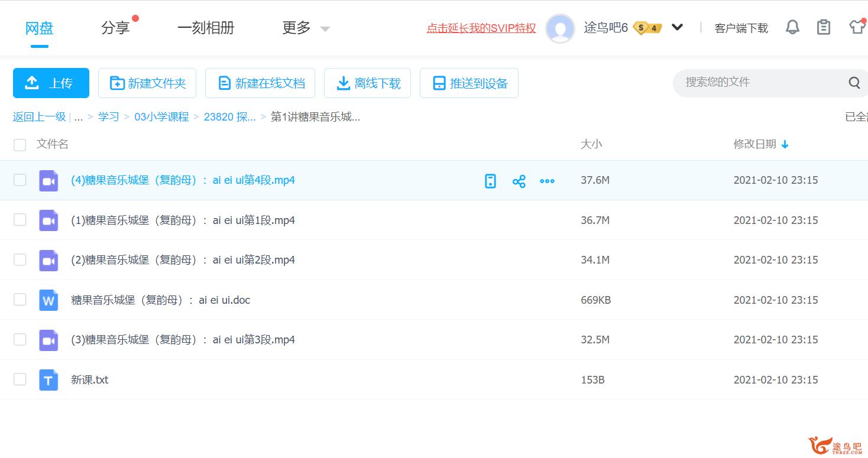Push 第4段.mp4 to device icon

tap(490, 181)
